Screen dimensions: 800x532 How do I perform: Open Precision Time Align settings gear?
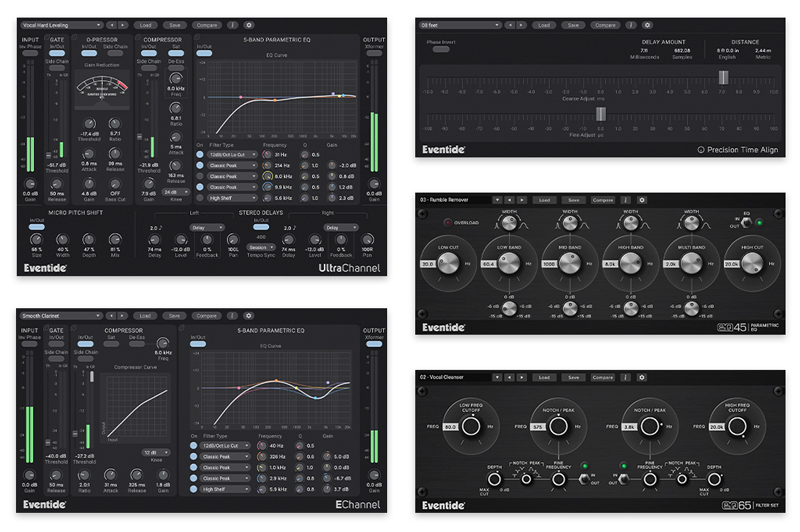pyautogui.click(x=647, y=25)
